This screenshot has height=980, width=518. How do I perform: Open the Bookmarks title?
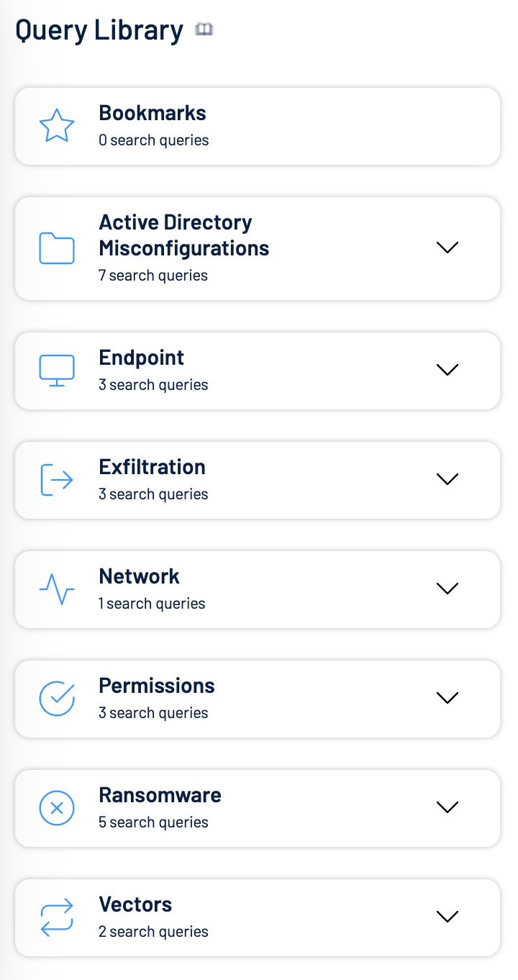click(x=153, y=113)
